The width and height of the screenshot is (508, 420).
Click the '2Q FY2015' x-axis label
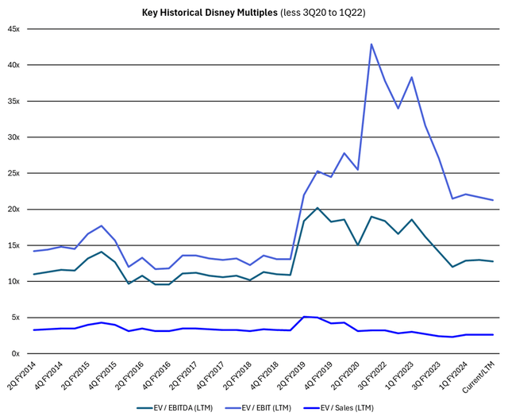pos(75,376)
